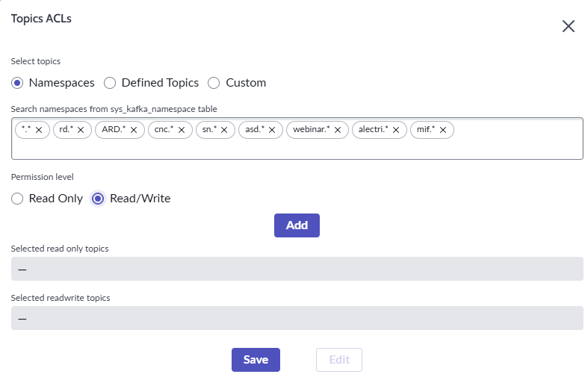This screenshot has width=588, height=380.
Task: Close the Topics ACLs dialog
Action: pyautogui.click(x=568, y=26)
